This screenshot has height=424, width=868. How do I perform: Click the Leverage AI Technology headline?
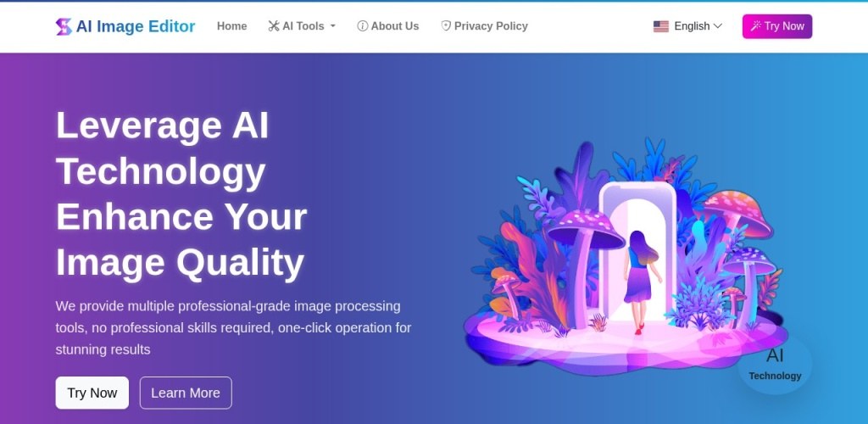point(181,193)
